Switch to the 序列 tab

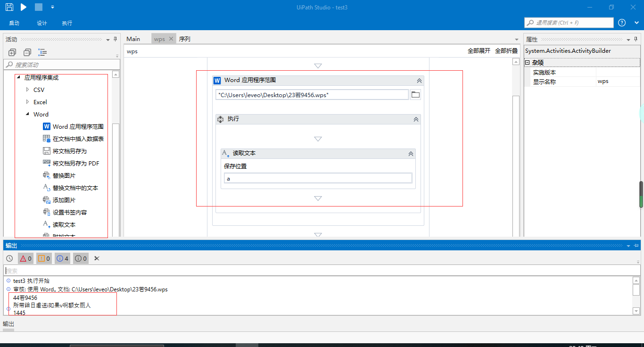click(x=185, y=39)
